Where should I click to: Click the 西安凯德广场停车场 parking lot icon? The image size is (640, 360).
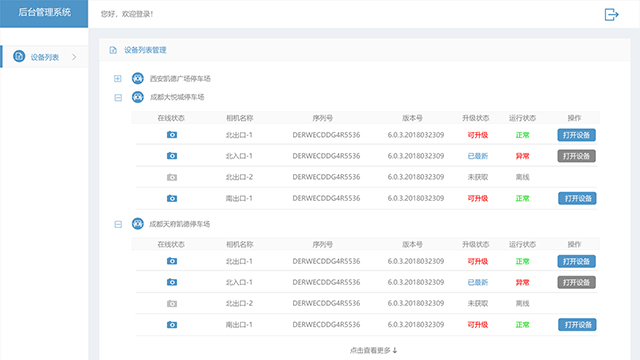138,78
